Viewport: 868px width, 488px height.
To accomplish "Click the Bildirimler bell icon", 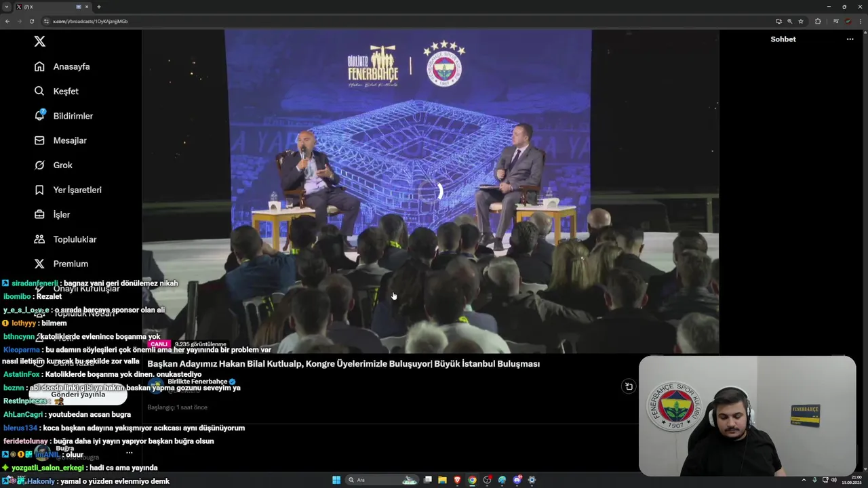I will click(x=39, y=116).
